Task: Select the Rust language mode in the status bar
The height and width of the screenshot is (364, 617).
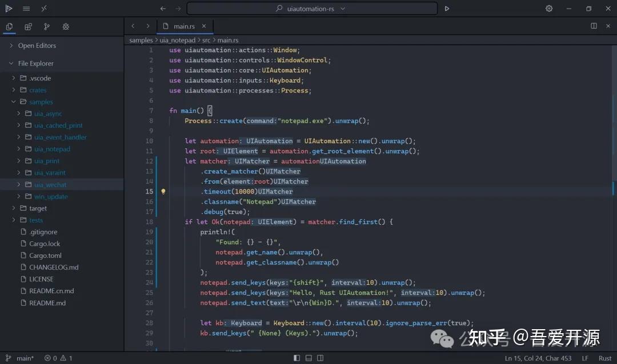Action: point(605,358)
